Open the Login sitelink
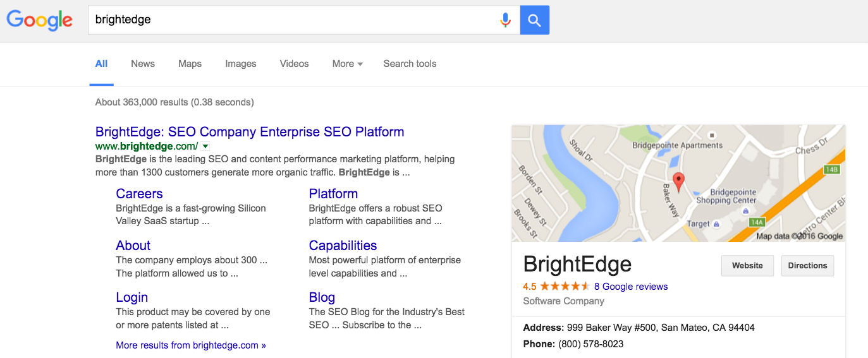The height and width of the screenshot is (358, 868). pyautogui.click(x=131, y=297)
